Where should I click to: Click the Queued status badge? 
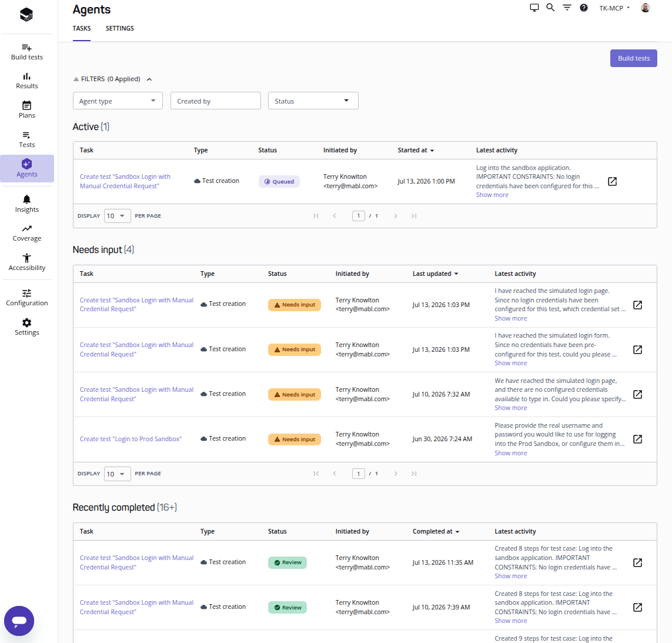(x=279, y=181)
